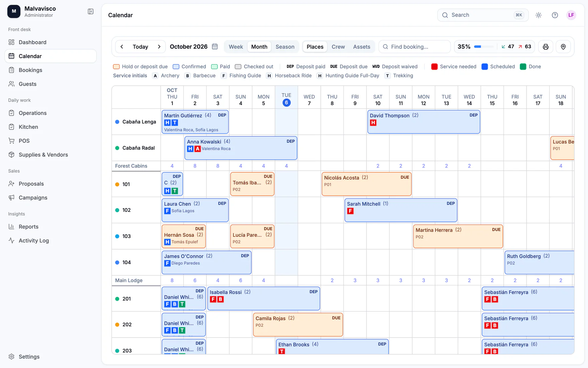Open Martina Herrera booking in room 103
The image size is (588, 368).
point(458,236)
